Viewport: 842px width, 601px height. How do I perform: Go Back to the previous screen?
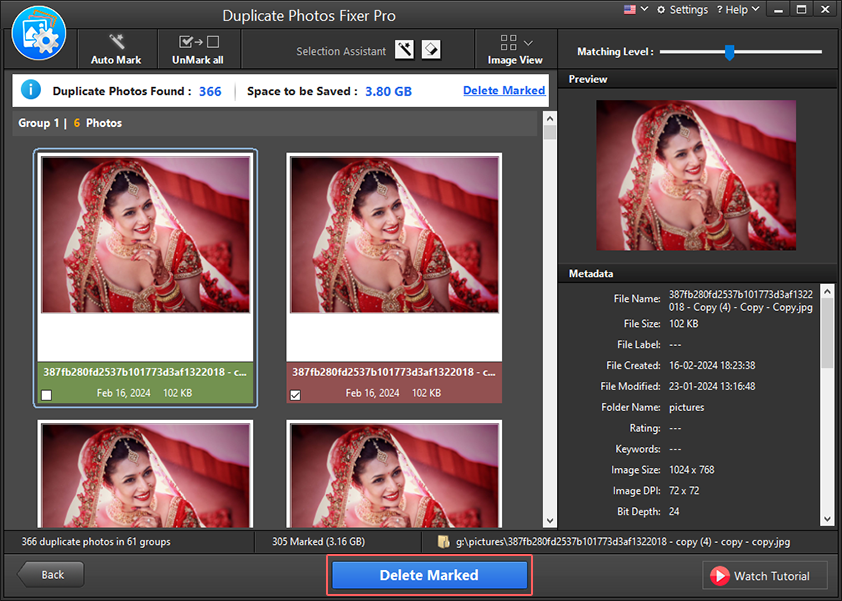click(x=51, y=575)
